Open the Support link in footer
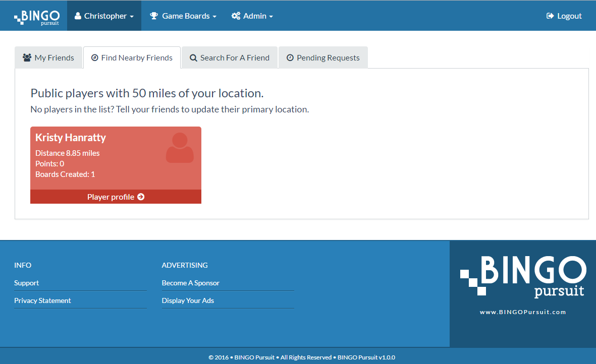596x364 pixels. [x=27, y=283]
